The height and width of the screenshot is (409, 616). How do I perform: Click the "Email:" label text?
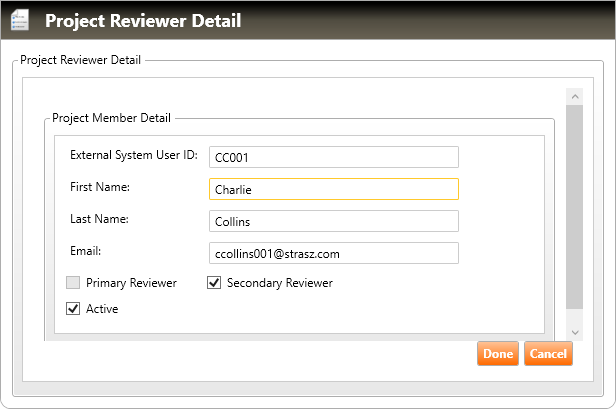(x=86, y=251)
